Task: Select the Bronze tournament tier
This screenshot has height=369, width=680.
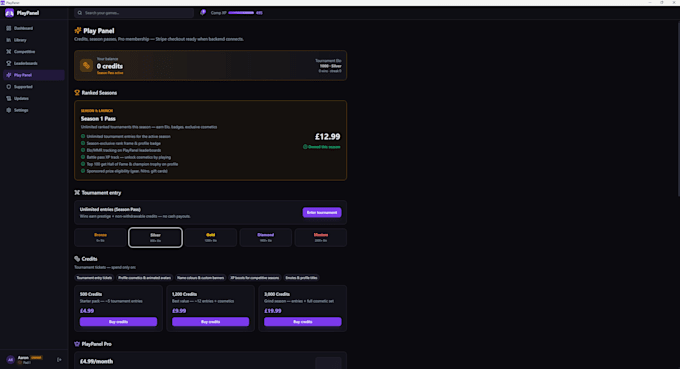Action: pyautogui.click(x=100, y=237)
